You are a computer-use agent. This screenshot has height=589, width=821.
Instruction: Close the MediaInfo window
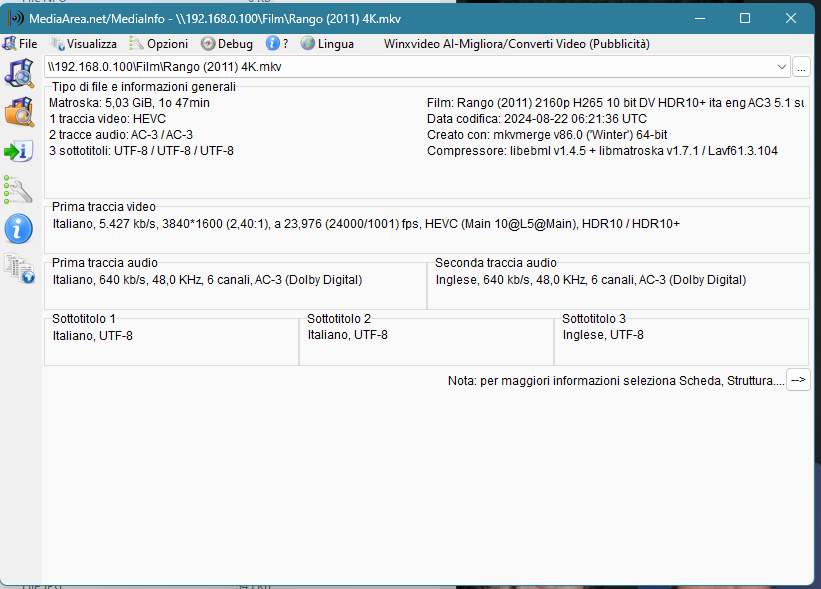pos(791,18)
